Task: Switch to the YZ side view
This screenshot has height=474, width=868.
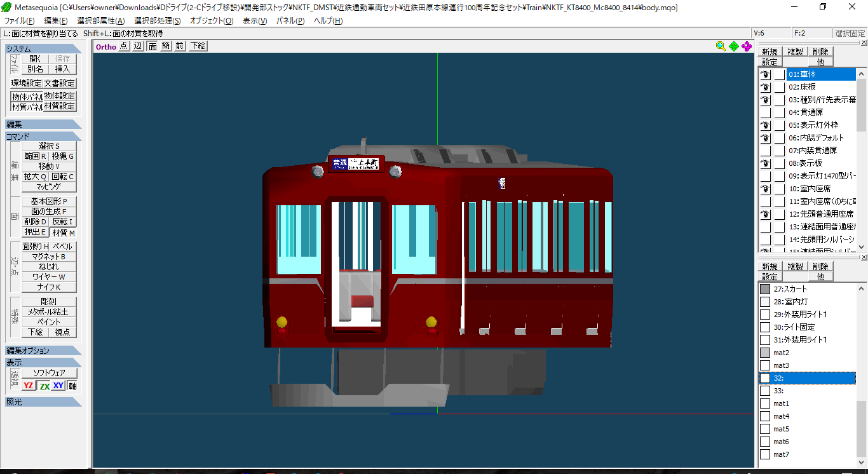Action: [29, 386]
